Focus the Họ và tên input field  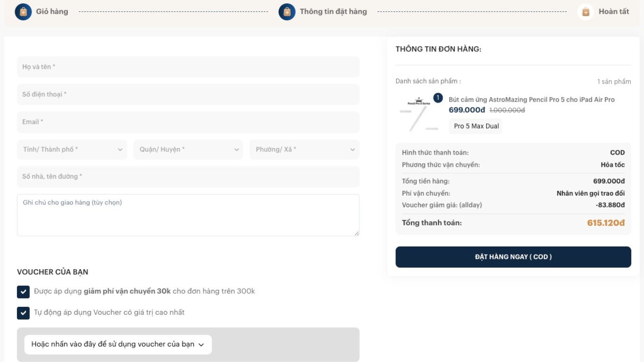click(188, 67)
